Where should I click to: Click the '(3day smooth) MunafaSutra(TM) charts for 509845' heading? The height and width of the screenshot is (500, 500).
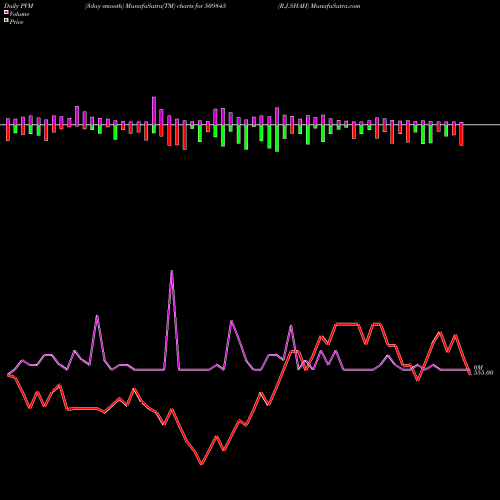click(155, 6)
